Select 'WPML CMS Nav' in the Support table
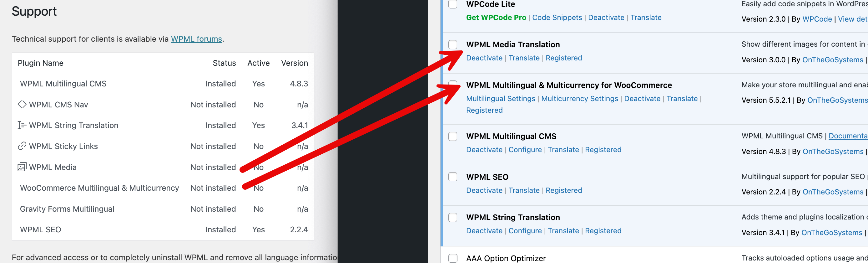868x263 pixels. pos(58,105)
